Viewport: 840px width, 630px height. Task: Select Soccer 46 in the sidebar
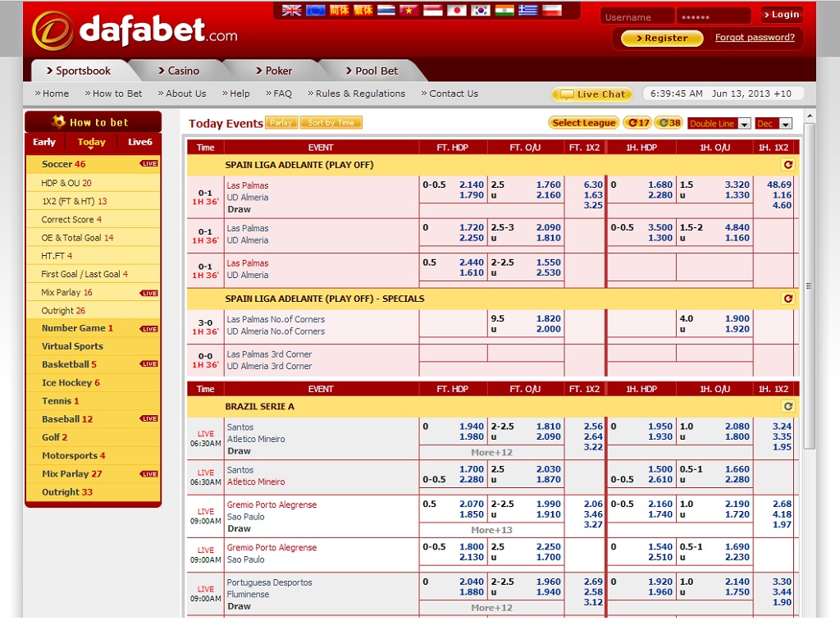(94, 164)
